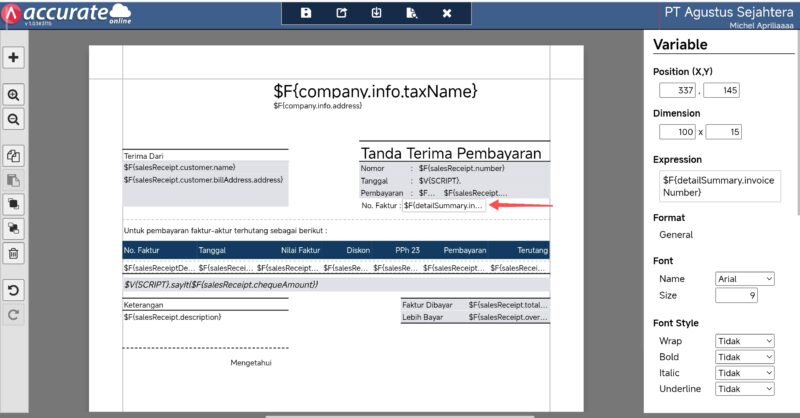Open the Preview document icon
This screenshot has height=418, width=800.
pyautogui.click(x=411, y=13)
